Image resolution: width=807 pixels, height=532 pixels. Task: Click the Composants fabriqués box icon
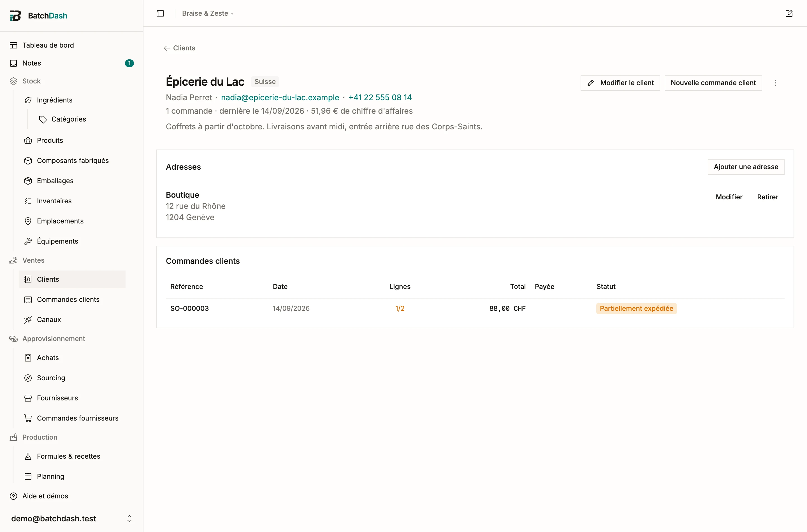pos(28,161)
